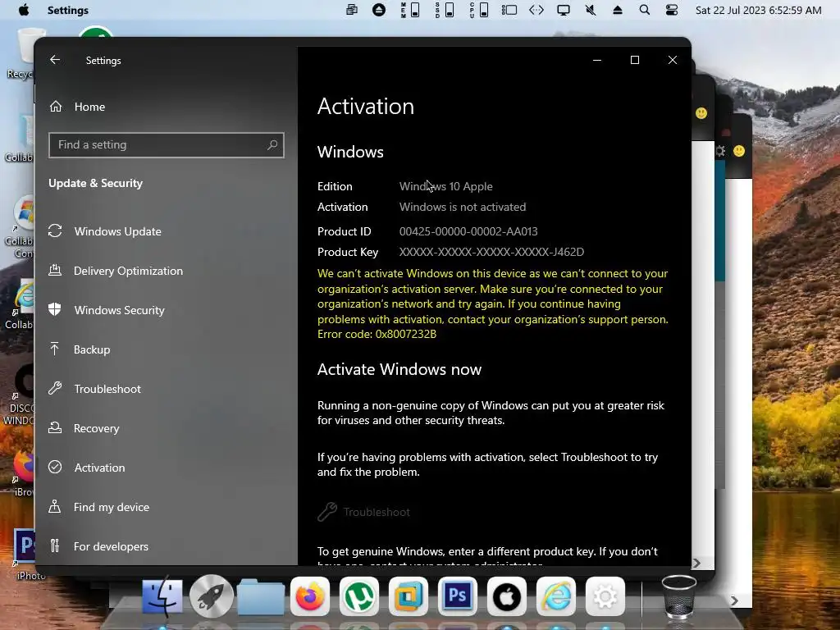
Task: Open the Troubleshoot sidebar entry
Action: pos(107,389)
